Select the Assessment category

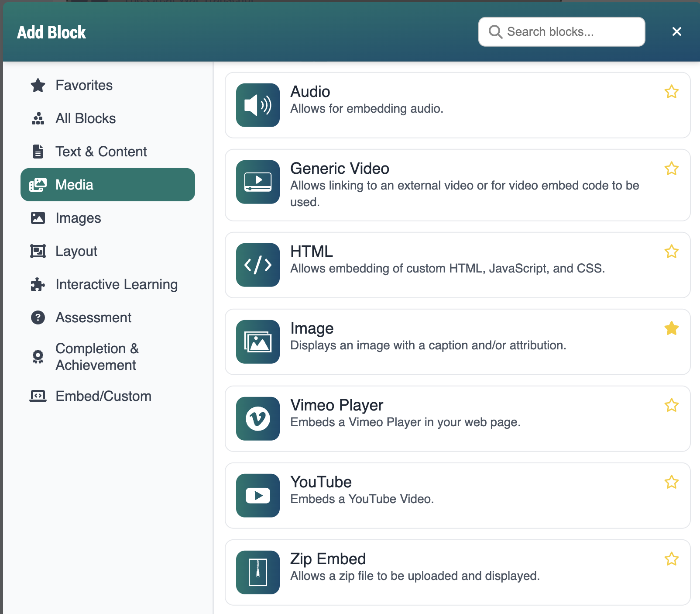[x=108, y=317]
